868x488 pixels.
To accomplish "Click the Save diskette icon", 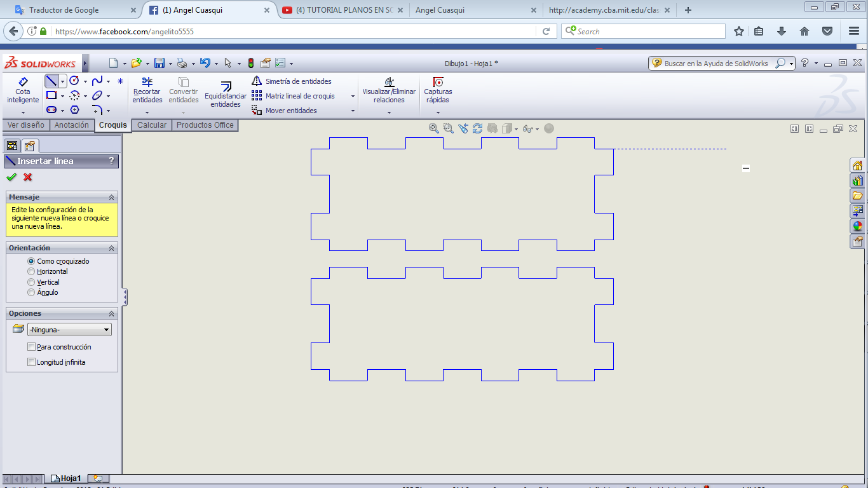I will coord(159,63).
